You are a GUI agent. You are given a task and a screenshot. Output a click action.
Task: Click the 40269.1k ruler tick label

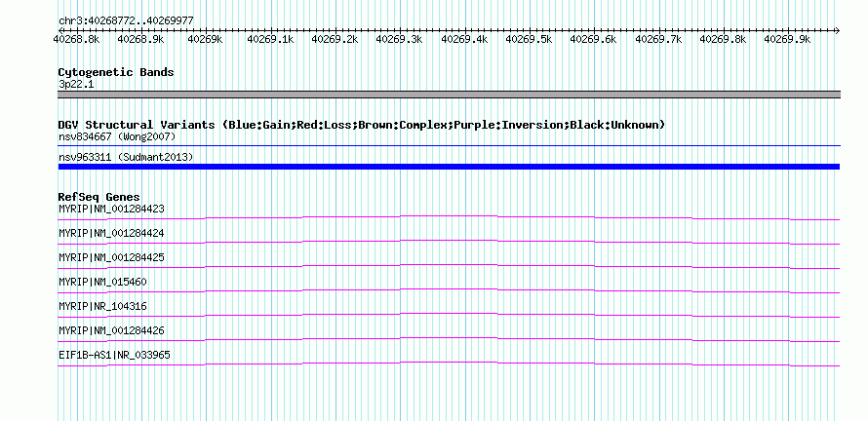270,39
